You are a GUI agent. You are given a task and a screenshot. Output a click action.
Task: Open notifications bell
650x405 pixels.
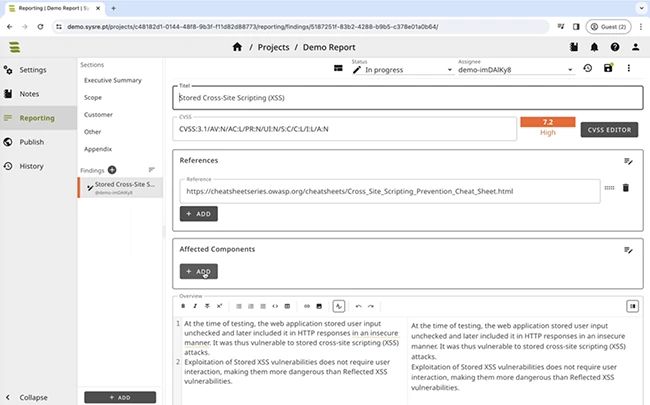[x=594, y=47]
